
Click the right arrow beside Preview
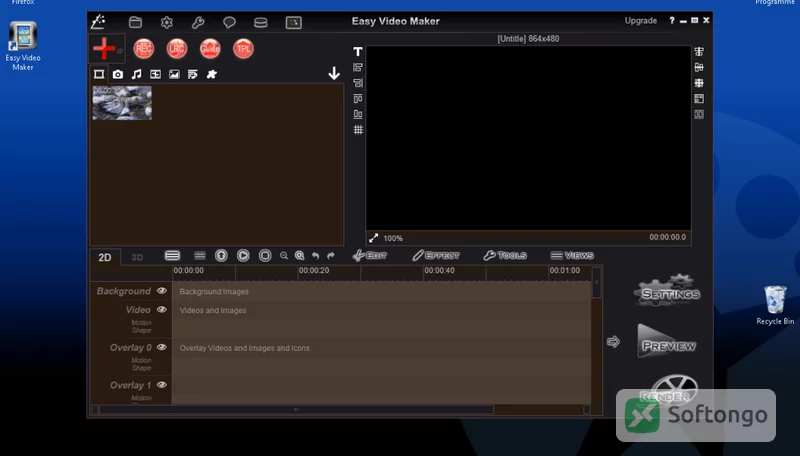click(x=614, y=342)
